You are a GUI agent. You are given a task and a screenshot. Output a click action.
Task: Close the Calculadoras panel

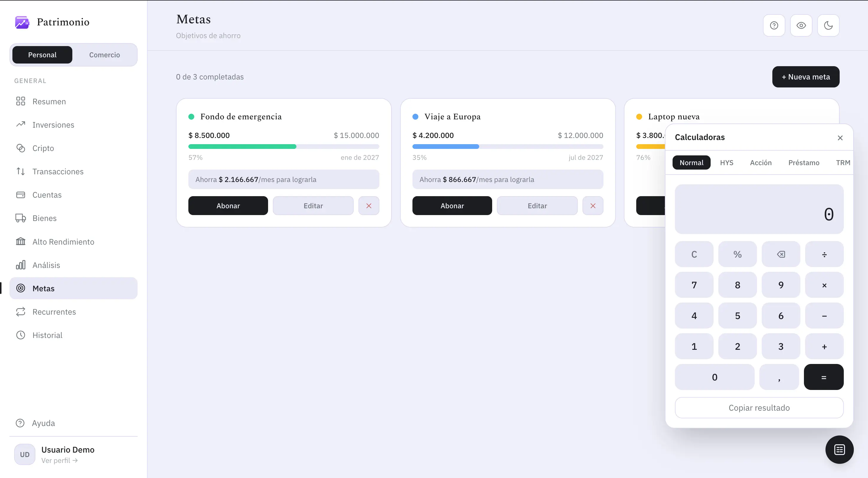(840, 138)
